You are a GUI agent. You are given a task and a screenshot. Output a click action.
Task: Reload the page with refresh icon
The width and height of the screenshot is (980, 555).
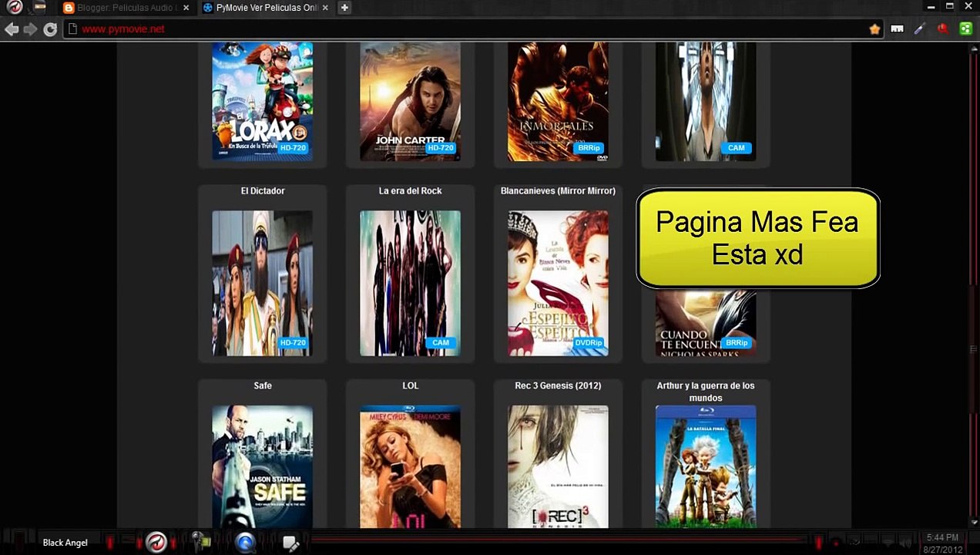[x=50, y=29]
